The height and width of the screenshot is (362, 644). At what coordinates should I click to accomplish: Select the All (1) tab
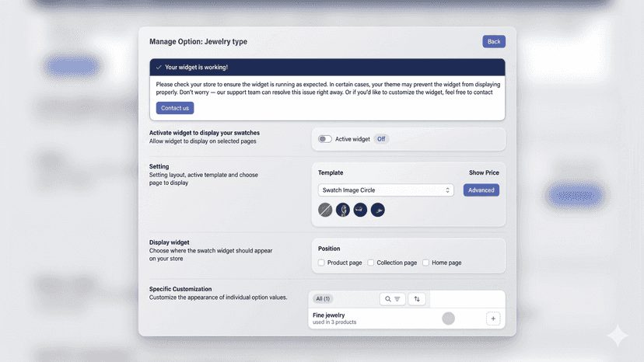pos(323,299)
